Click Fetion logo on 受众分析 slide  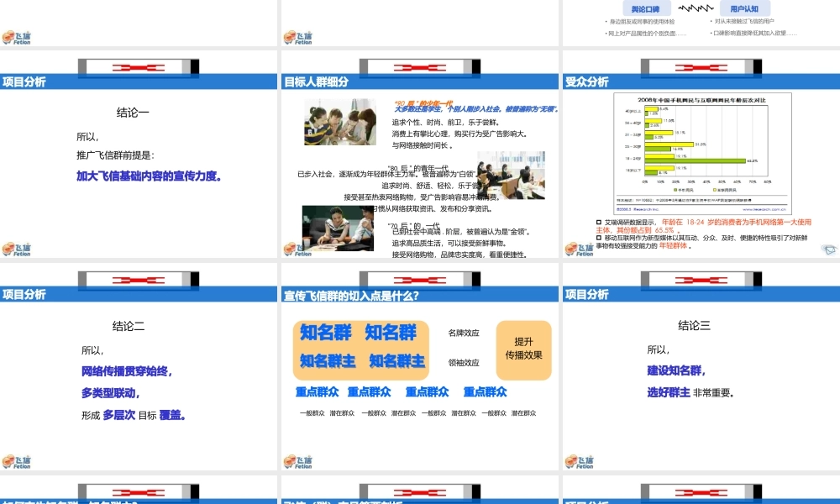[x=579, y=249]
